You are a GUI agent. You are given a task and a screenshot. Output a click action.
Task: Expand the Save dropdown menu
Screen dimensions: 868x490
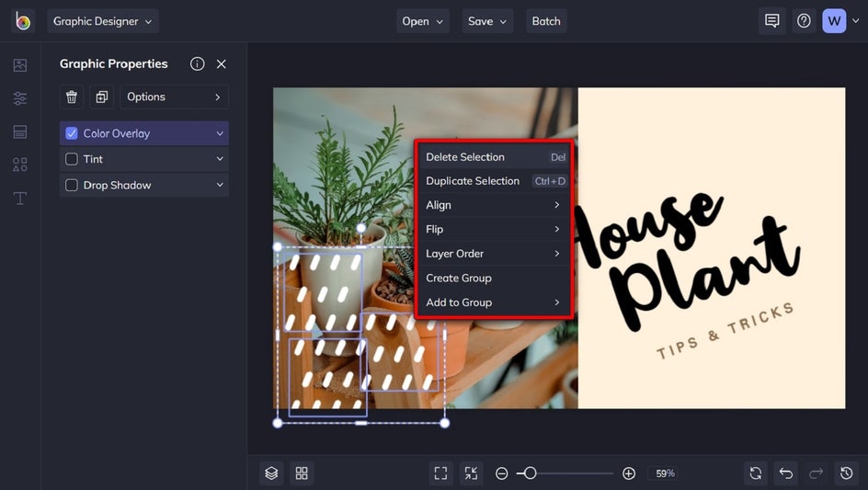point(487,21)
